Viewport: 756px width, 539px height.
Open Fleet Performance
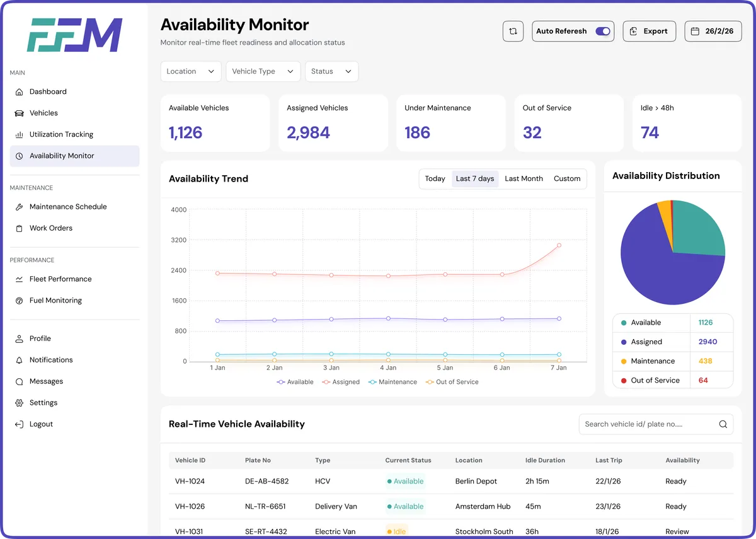(60, 279)
